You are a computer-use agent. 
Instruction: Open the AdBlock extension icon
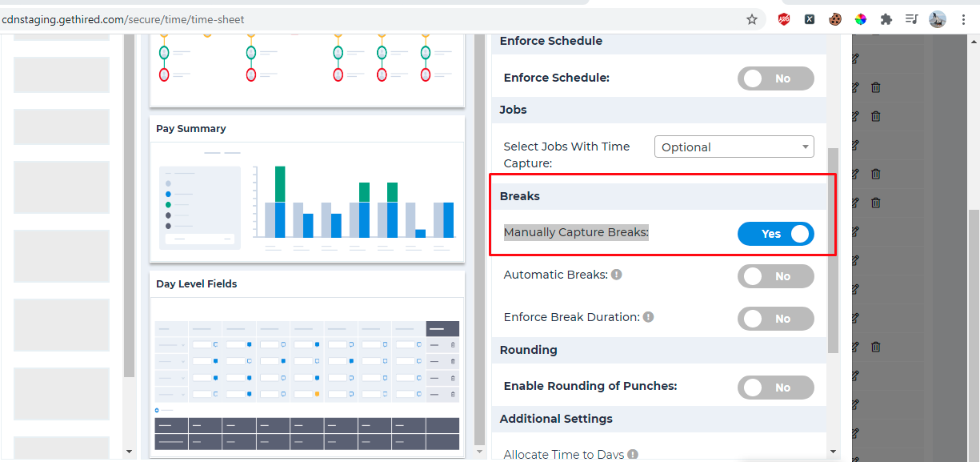click(784, 19)
